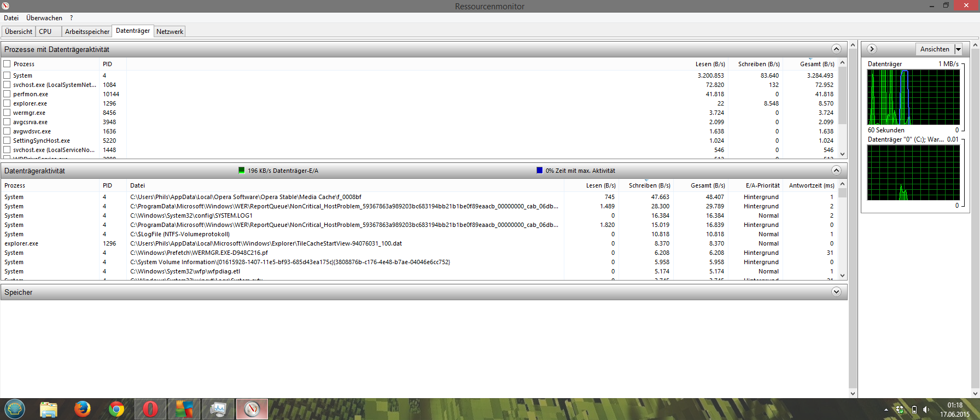The width and height of the screenshot is (980, 420).
Task: Open the sync tray icon
Action: 900,410
